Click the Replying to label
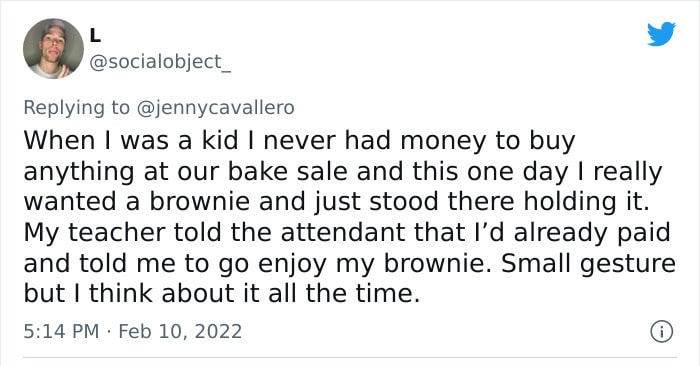The width and height of the screenshot is (700, 366). pos(76,108)
